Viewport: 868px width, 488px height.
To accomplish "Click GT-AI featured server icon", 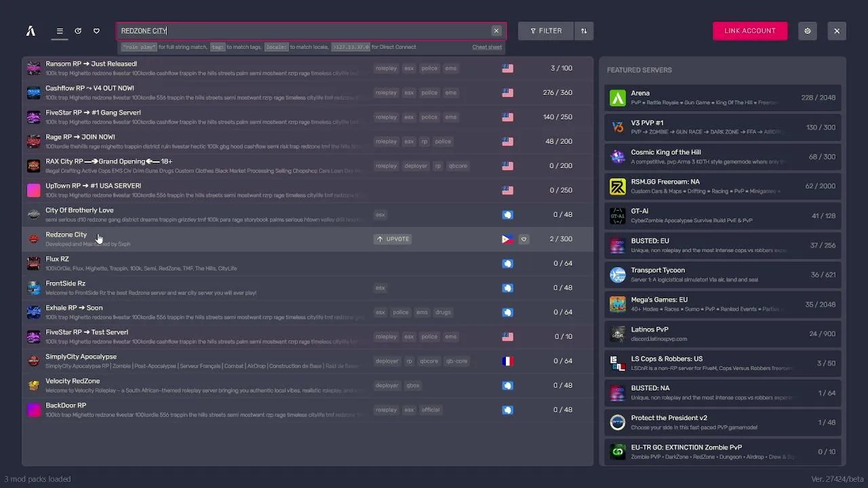I will point(618,216).
